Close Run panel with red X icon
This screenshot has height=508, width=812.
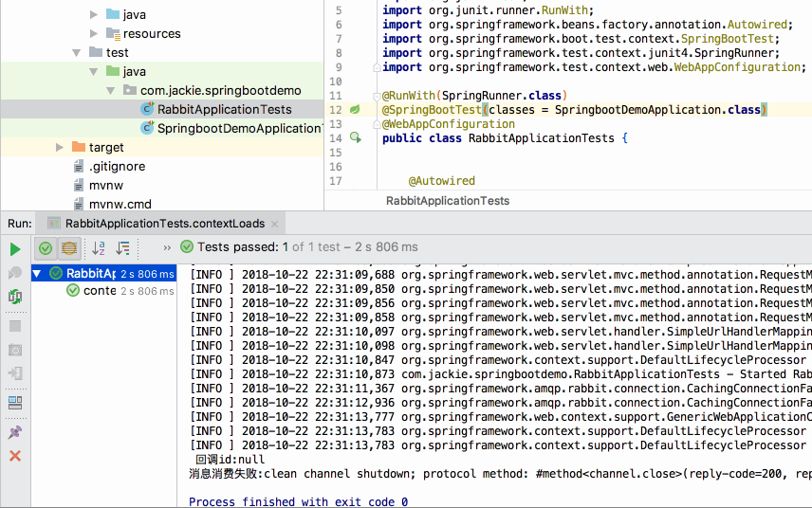click(15, 456)
